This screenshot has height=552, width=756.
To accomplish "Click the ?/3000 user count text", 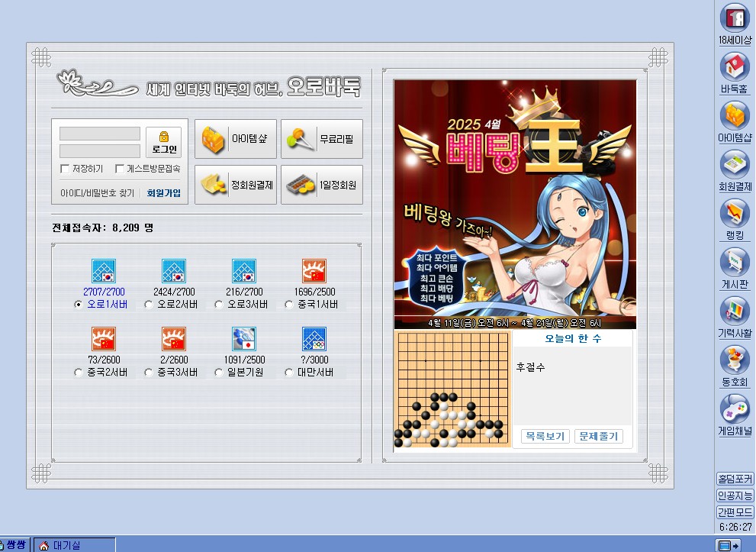I will (x=314, y=360).
